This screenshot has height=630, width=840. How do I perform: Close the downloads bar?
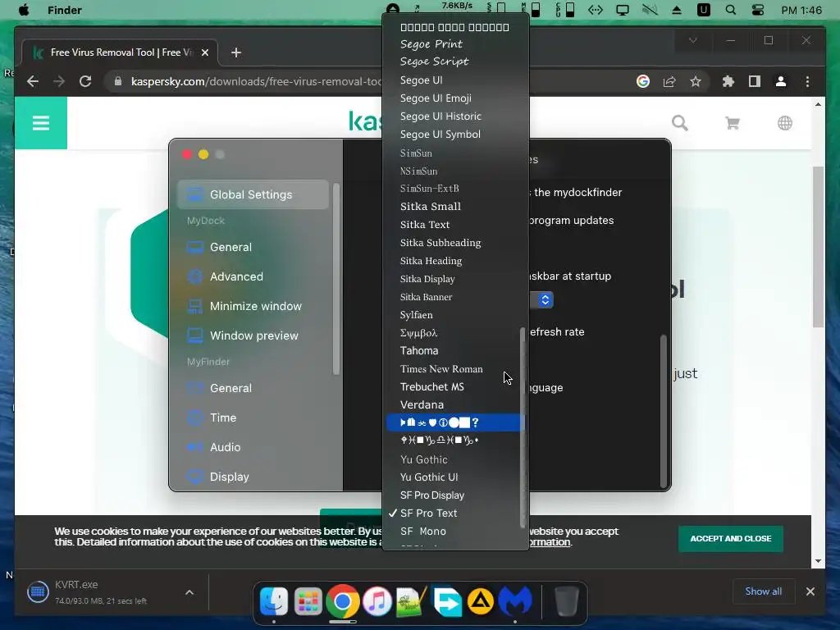pos(810,591)
